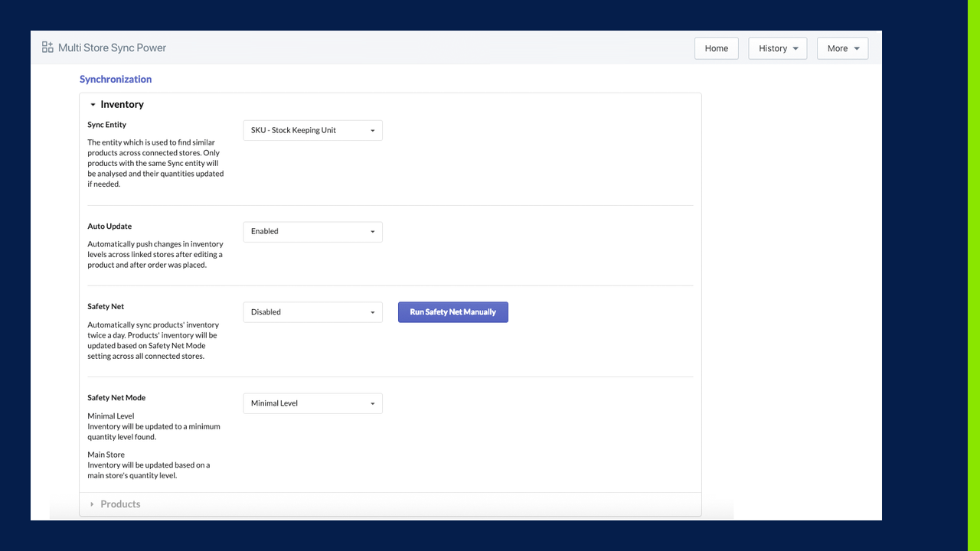Click the Multi Store Sync Power app icon
The height and width of the screenshot is (551, 980).
pyautogui.click(x=47, y=47)
